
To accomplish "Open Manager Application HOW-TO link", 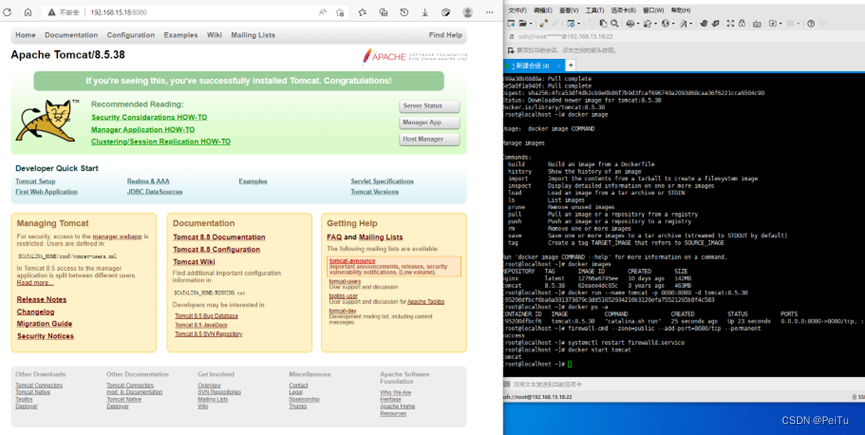I will [143, 130].
